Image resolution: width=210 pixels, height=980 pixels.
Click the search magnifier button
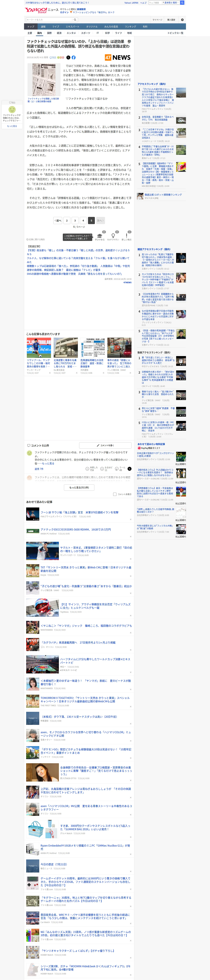[75, 20]
